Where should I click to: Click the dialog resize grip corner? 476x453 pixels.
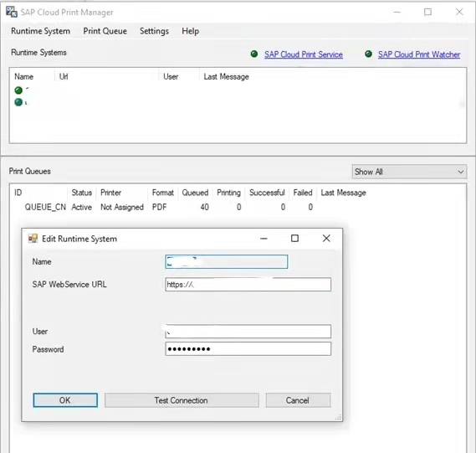click(x=339, y=417)
